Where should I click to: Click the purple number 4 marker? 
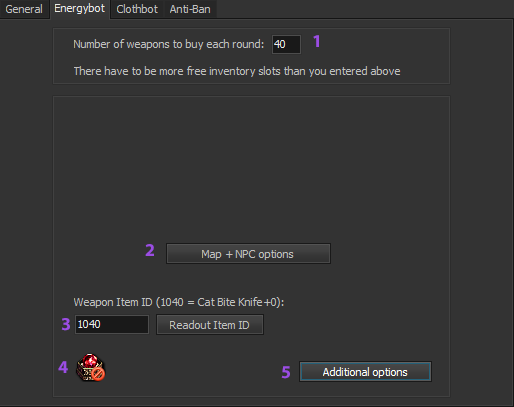pyautogui.click(x=63, y=367)
